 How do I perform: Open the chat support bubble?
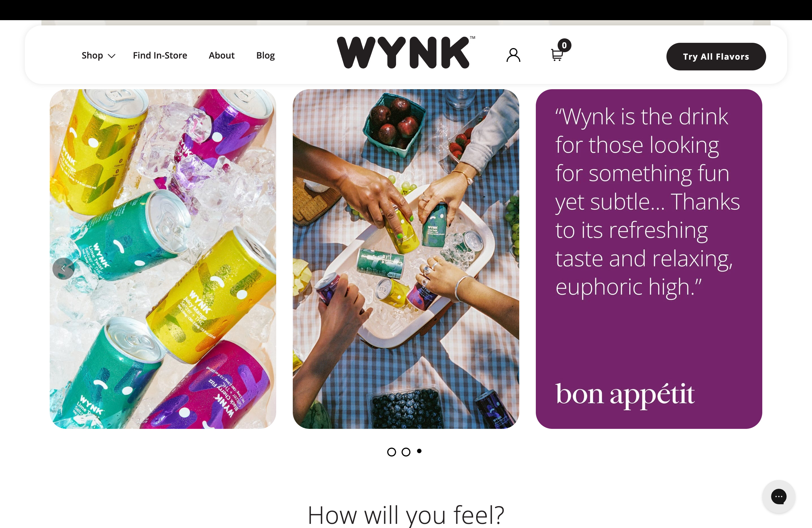[x=779, y=496]
